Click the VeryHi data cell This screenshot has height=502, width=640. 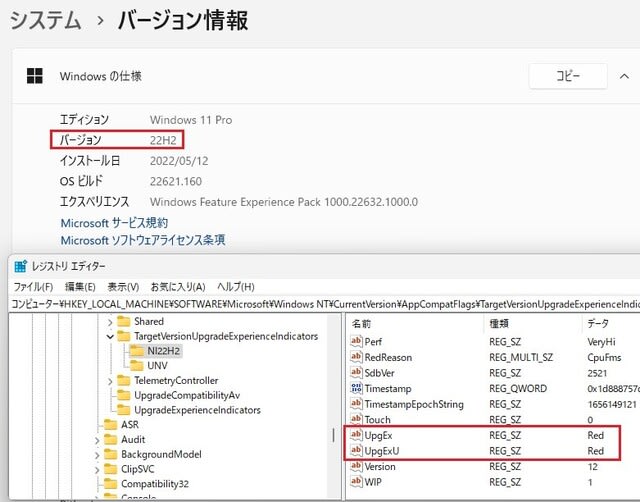pyautogui.click(x=601, y=342)
